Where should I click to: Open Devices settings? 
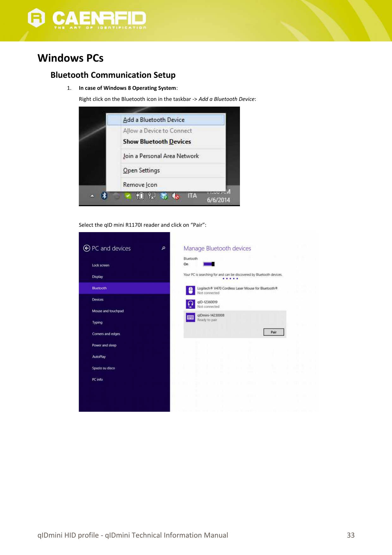[124, 299]
